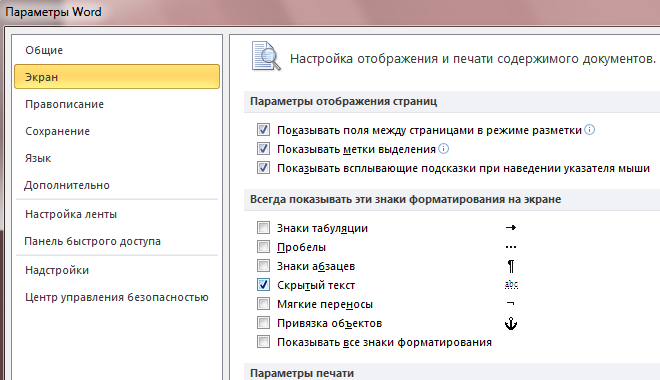Click the Параметры Word title bar
The height and width of the screenshot is (380, 660).
(x=53, y=12)
